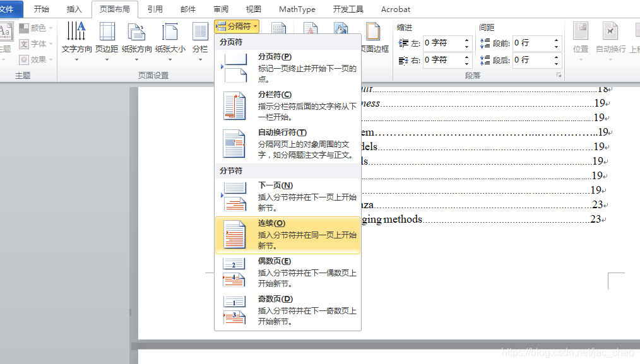The image size is (640, 364).
Task: Open the 段落 dialog launcher
Action: click(559, 76)
